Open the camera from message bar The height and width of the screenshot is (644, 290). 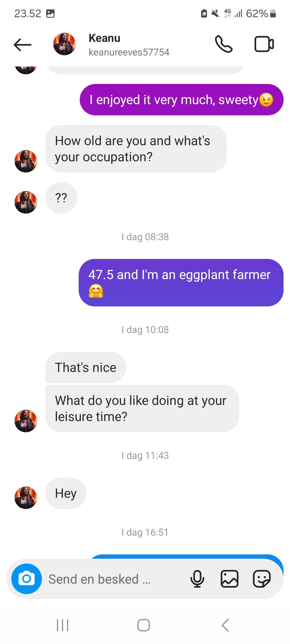point(27,579)
